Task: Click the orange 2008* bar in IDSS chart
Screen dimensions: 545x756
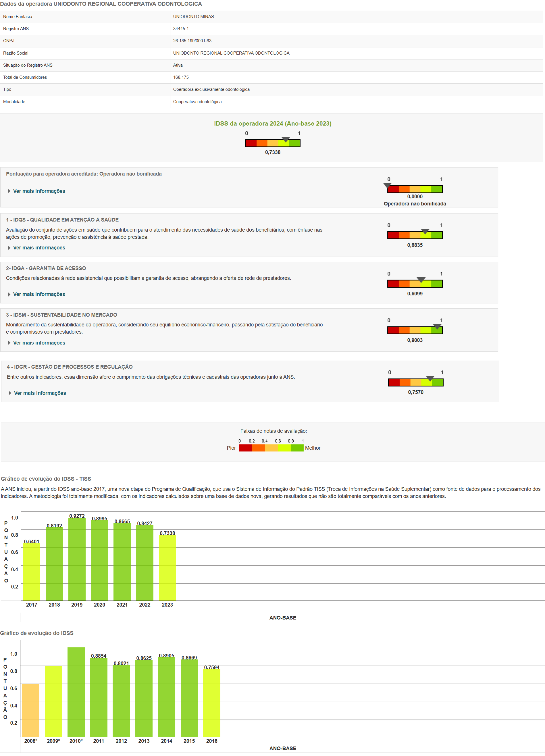Action: click(31, 710)
